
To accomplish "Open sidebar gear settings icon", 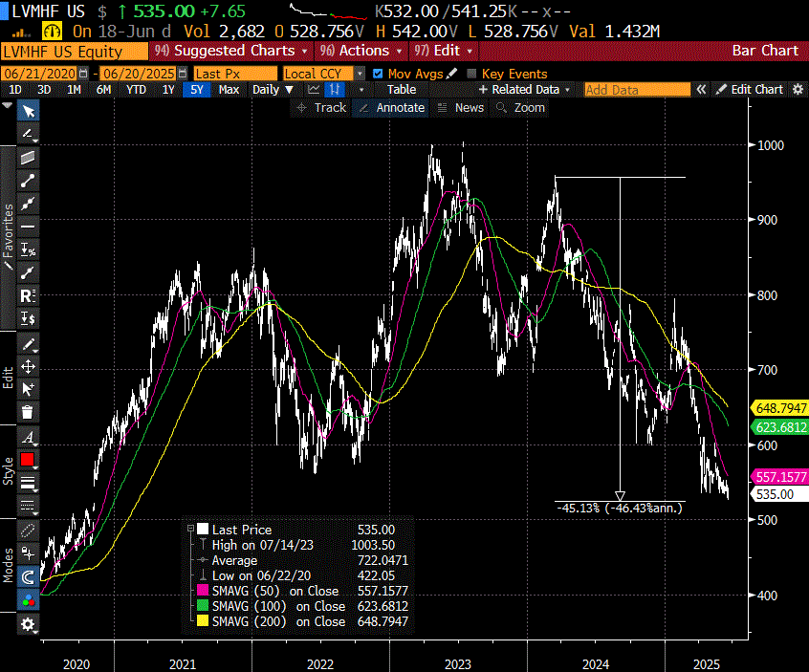I will click(x=28, y=624).
